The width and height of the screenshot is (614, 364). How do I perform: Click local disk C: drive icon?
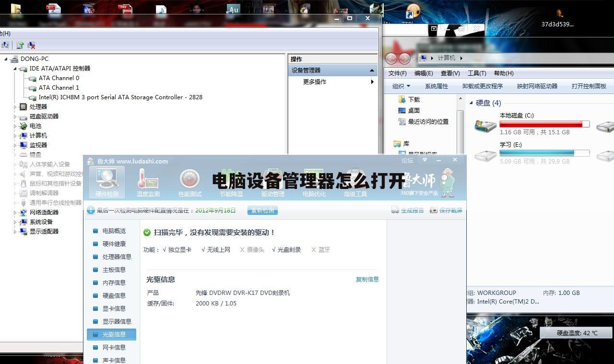(x=485, y=126)
